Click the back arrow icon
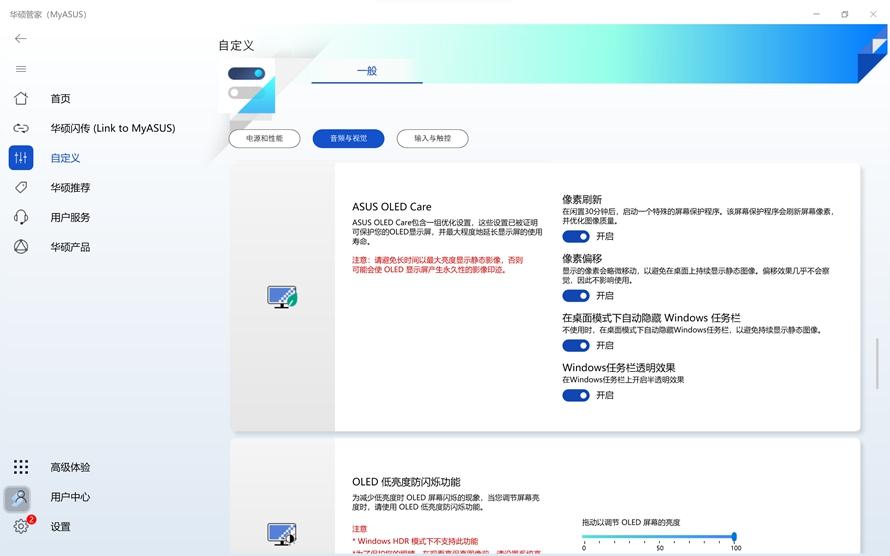The height and width of the screenshot is (556, 890). tap(20, 39)
